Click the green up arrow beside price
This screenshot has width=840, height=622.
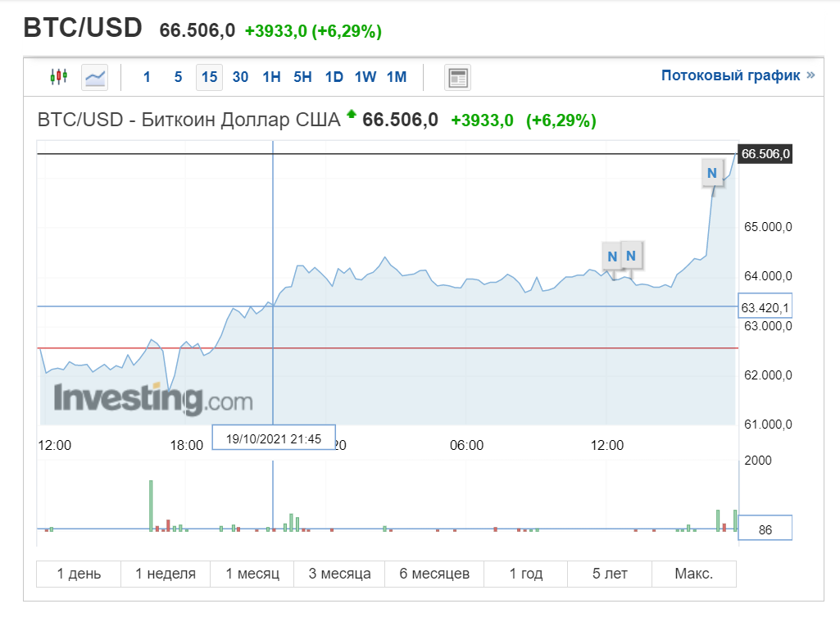pyautogui.click(x=352, y=115)
